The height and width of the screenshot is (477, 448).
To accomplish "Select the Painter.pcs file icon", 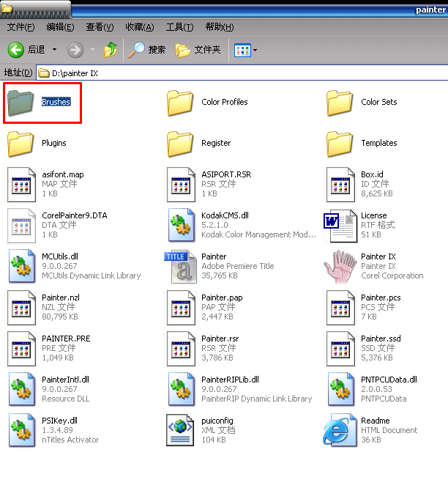I will pyautogui.click(x=340, y=308).
